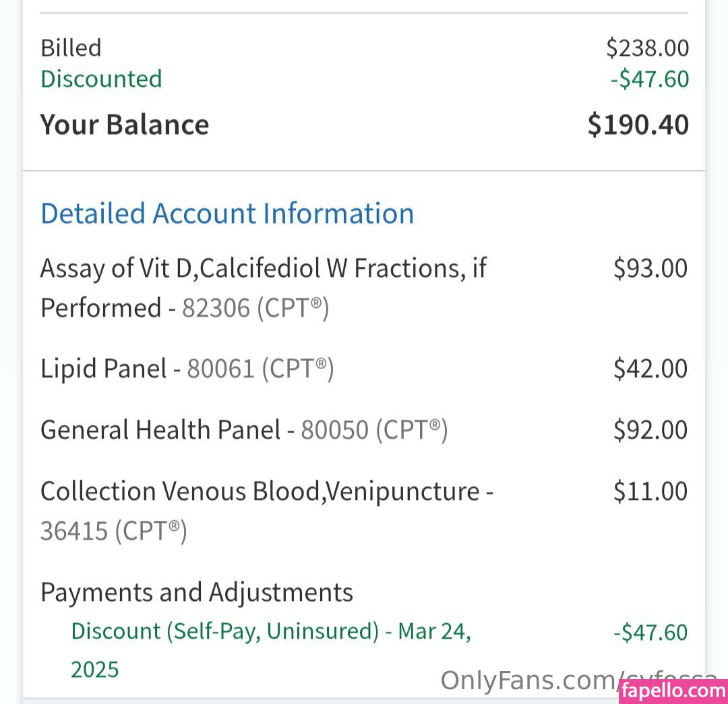Click the Payments and Adjustments heading
Viewport: 728px width, 704px height.
click(x=196, y=593)
